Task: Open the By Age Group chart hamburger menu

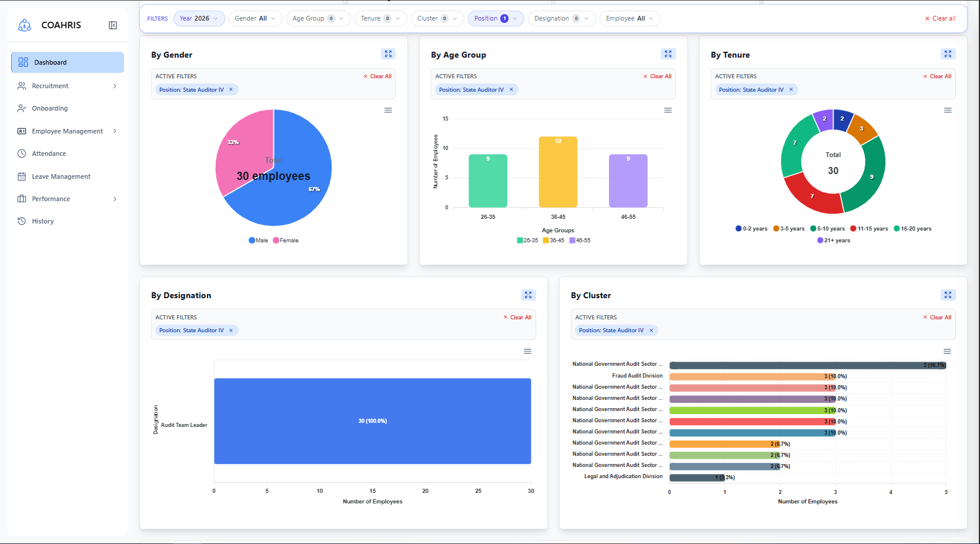Action: coord(668,111)
